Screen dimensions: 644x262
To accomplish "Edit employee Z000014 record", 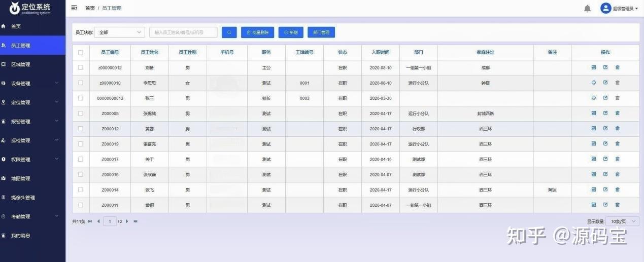I will tap(605, 190).
